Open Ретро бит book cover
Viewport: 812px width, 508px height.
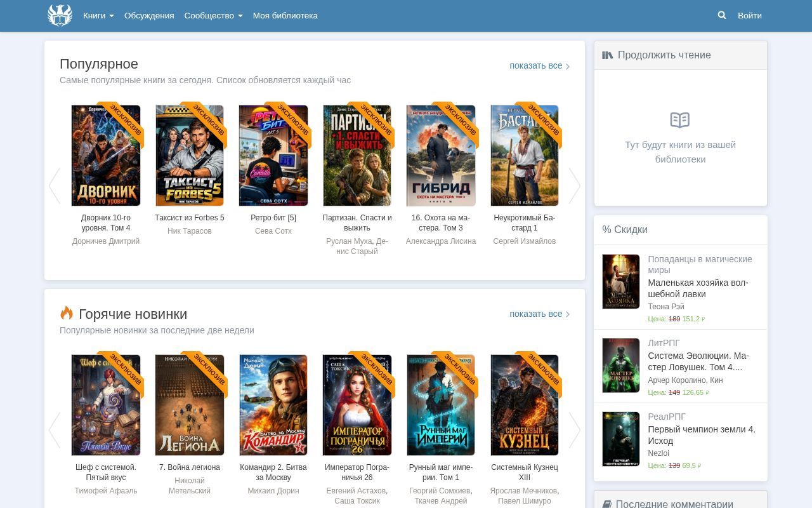pyautogui.click(x=273, y=156)
